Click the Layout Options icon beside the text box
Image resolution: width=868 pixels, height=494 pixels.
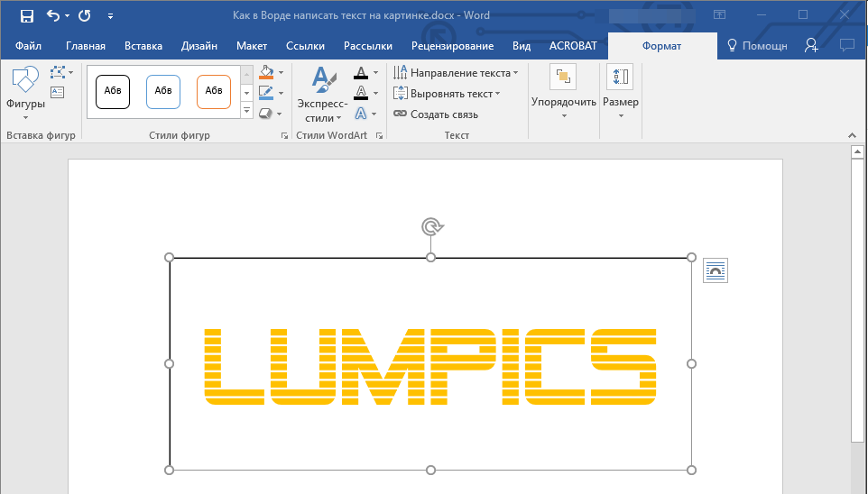(x=715, y=270)
